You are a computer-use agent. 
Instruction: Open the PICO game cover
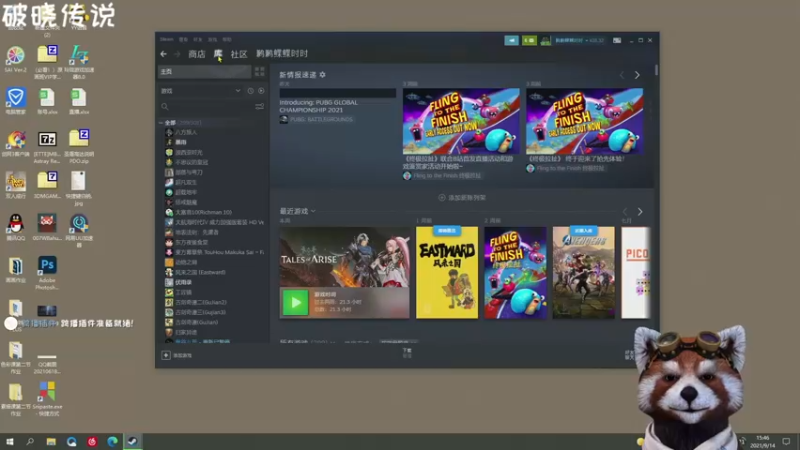coord(636,272)
